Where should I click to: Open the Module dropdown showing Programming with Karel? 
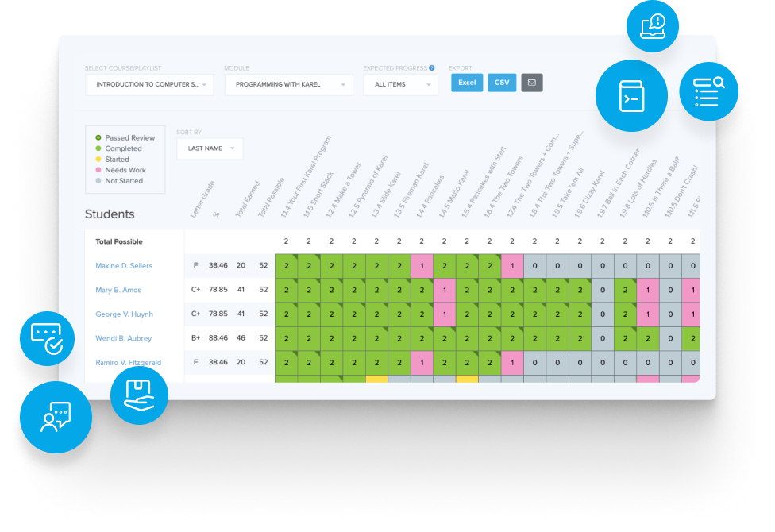(x=288, y=84)
